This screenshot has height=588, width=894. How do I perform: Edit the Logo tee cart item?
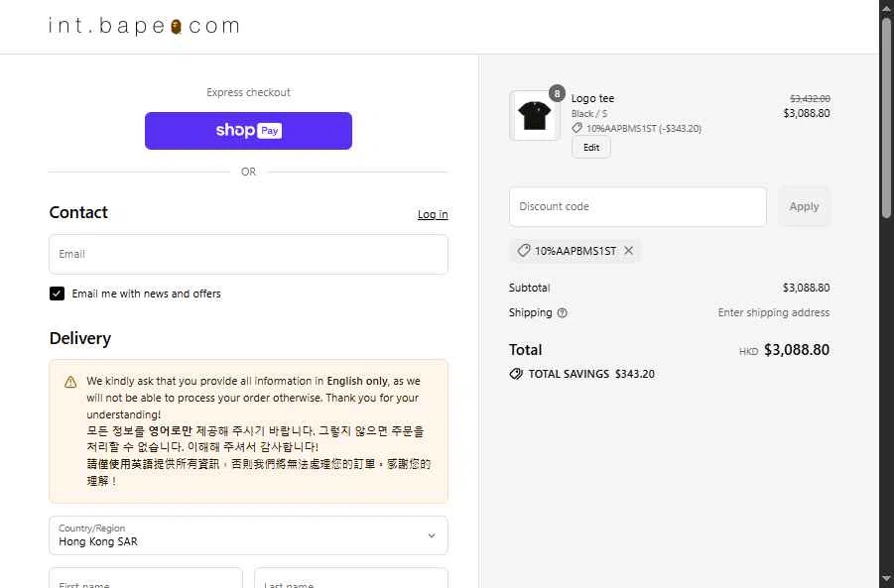click(591, 148)
